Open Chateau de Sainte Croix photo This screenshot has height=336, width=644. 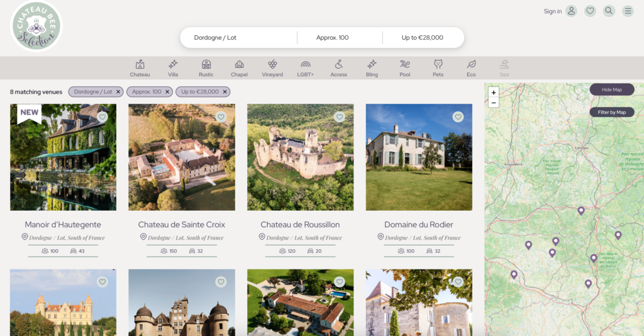182,157
